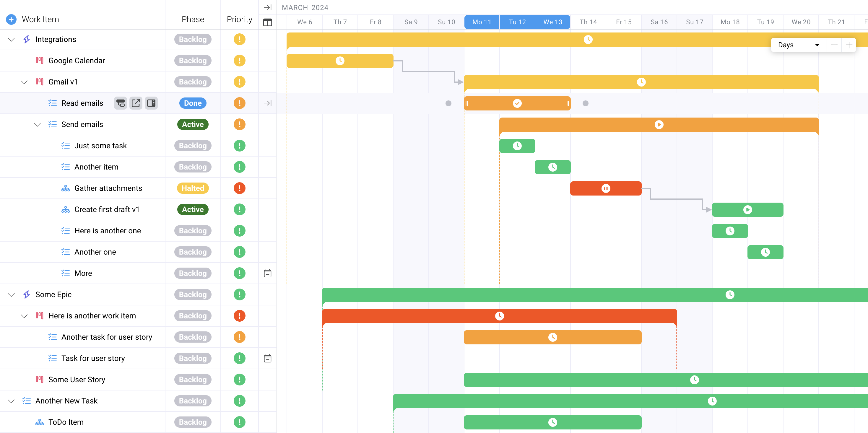Click the calendar icon on the More row
Viewport: 868px width, 433px height.
[x=268, y=273]
